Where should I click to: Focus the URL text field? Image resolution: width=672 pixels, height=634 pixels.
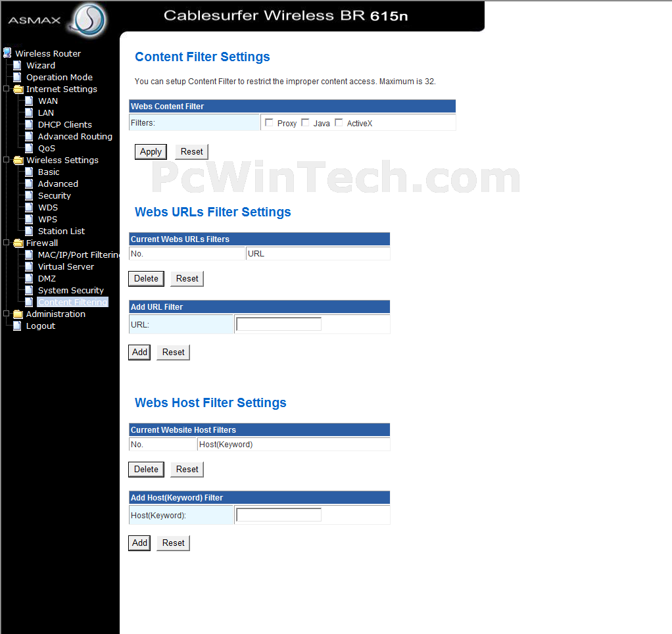(x=279, y=324)
